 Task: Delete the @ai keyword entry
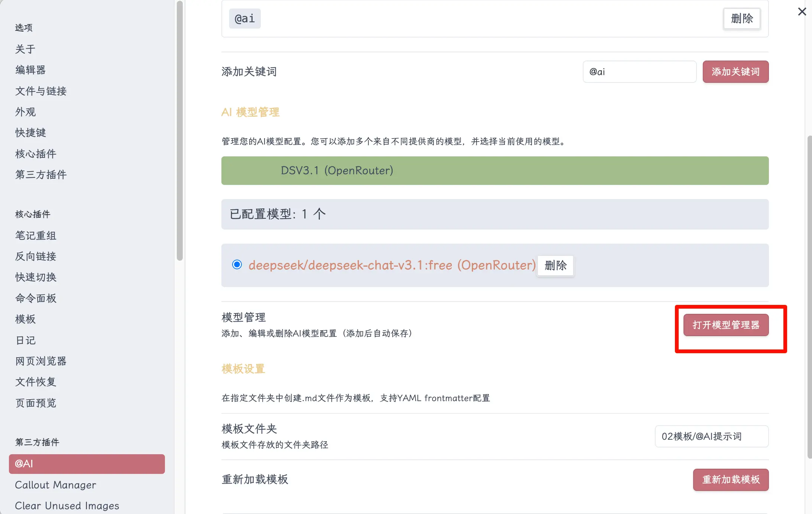click(741, 18)
